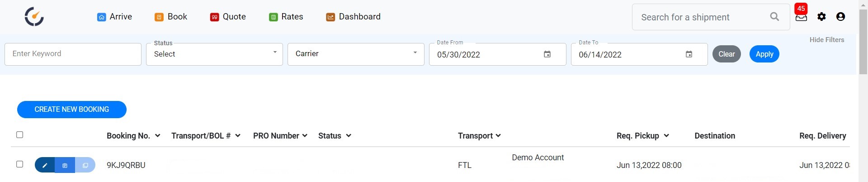The width and height of the screenshot is (868, 182).
Task: Open the settings gear icon
Action: [821, 17]
